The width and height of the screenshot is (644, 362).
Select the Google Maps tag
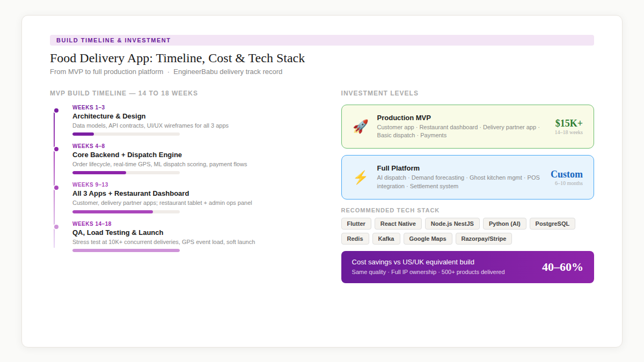click(428, 239)
